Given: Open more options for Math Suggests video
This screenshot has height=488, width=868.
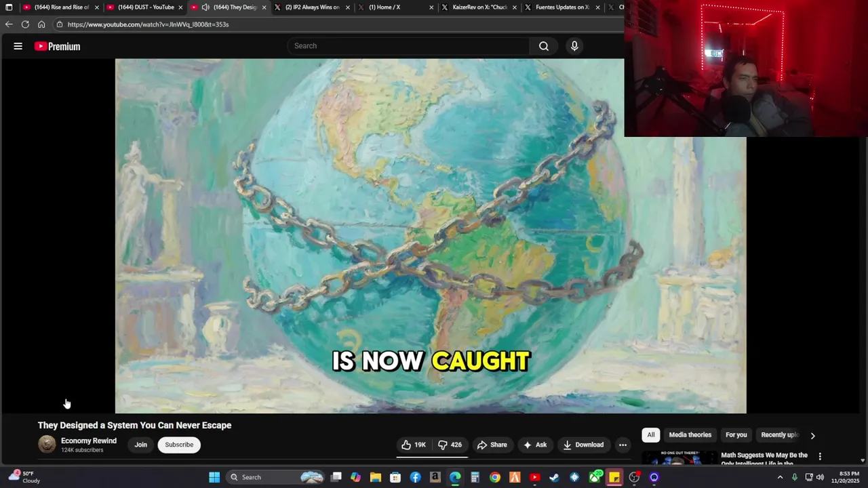Looking at the screenshot, I should click(x=820, y=457).
